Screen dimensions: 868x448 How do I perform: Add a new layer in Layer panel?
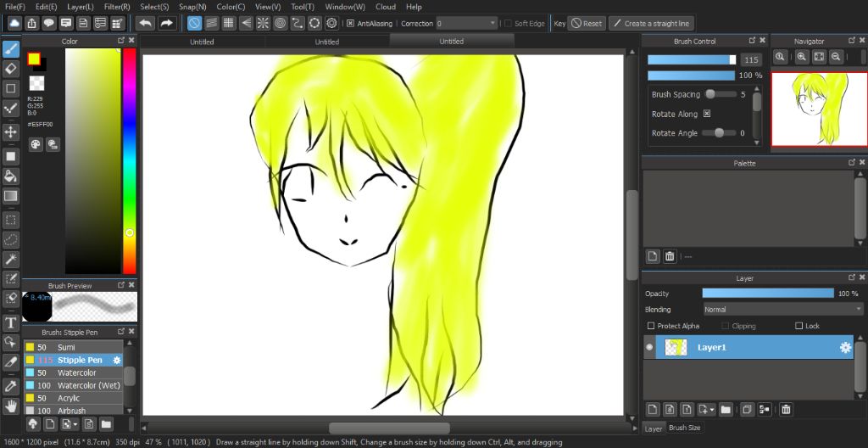tap(653, 410)
